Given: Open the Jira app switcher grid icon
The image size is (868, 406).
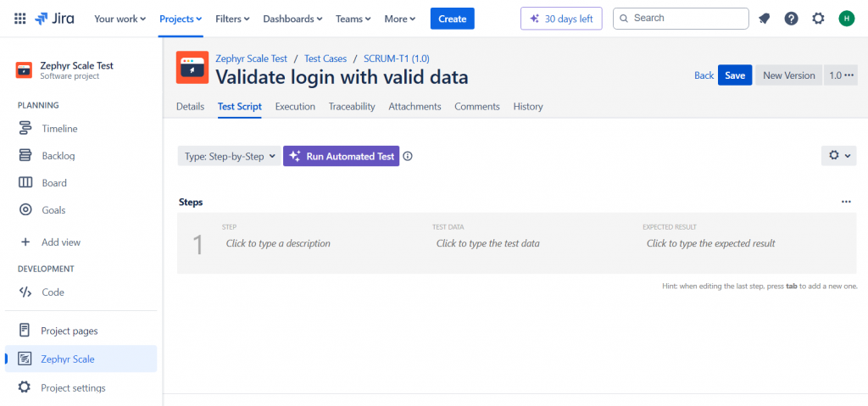Looking at the screenshot, I should point(20,18).
